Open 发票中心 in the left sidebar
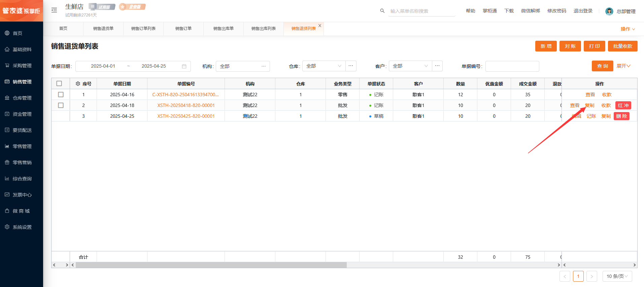The height and width of the screenshot is (287, 644). (x=22, y=195)
